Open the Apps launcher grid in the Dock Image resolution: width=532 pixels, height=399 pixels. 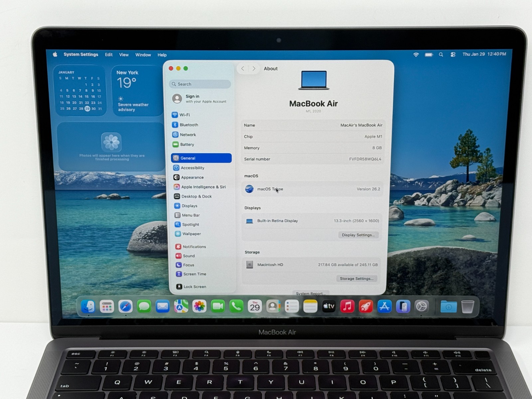pyautogui.click(x=107, y=307)
